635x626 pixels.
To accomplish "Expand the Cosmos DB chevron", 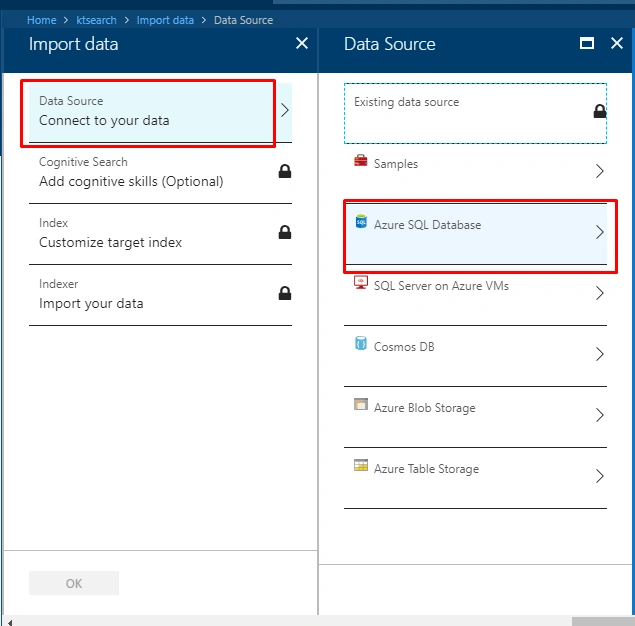I will (600, 354).
